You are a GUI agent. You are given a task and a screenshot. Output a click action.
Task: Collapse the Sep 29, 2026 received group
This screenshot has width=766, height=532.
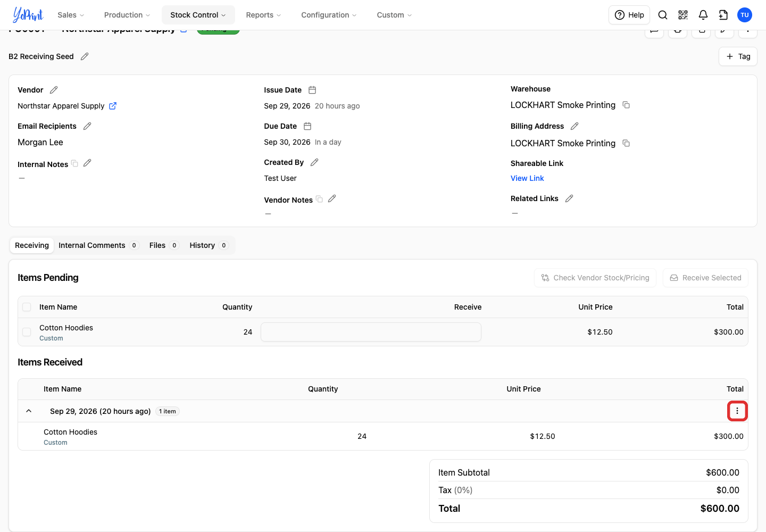coord(29,411)
